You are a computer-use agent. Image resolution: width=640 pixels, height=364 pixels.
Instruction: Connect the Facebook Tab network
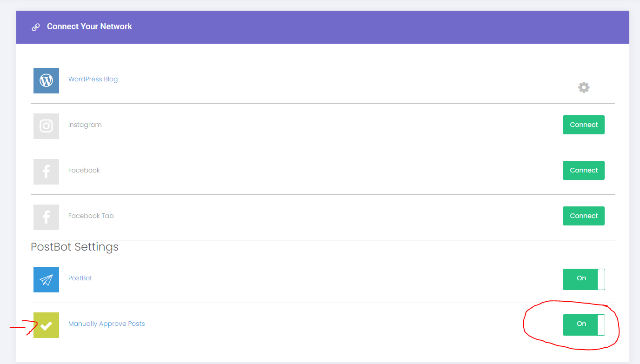pyautogui.click(x=584, y=216)
